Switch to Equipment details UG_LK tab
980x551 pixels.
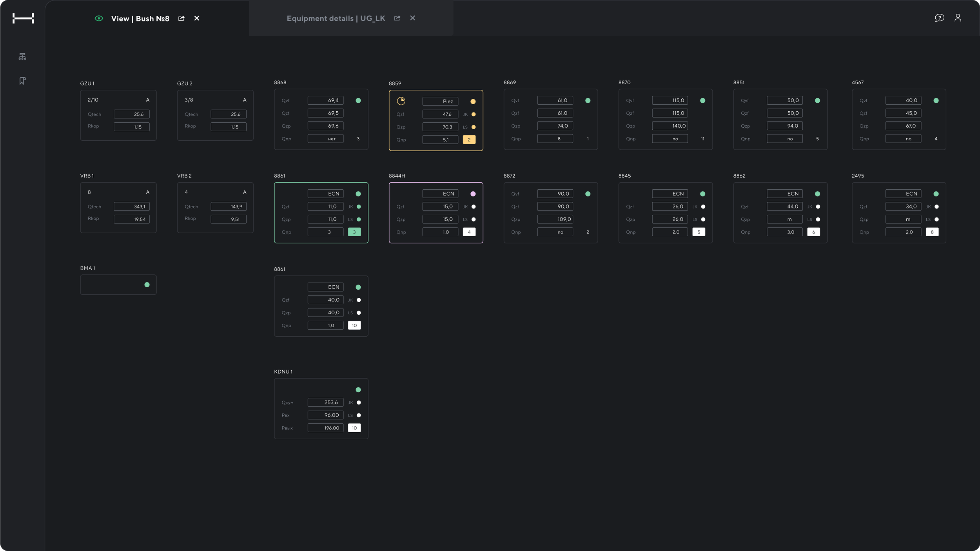336,18
